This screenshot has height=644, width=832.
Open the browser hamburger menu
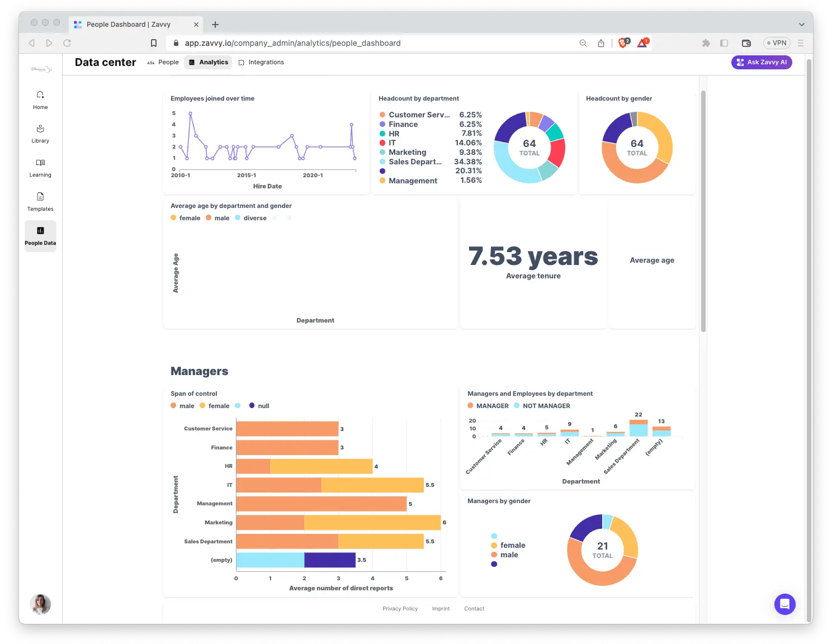click(801, 43)
